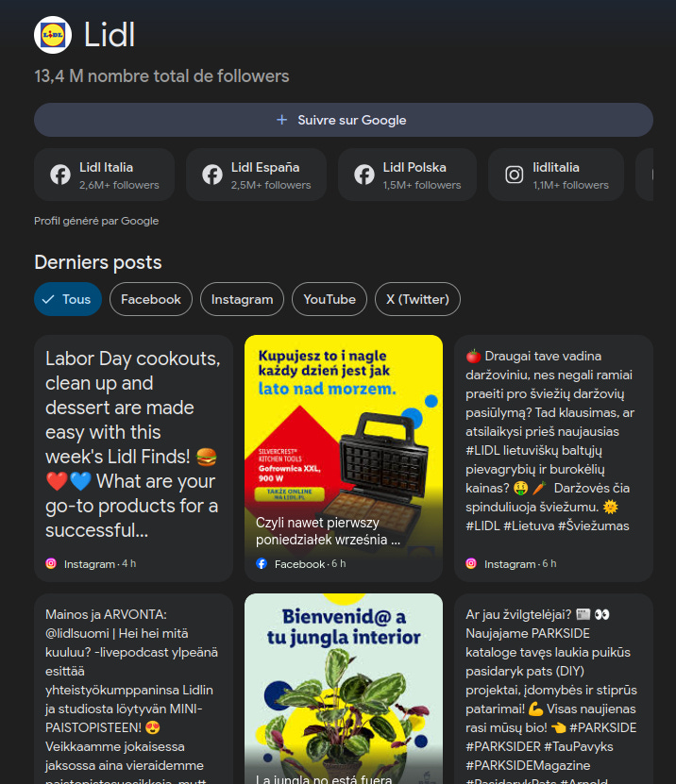Select the Facebook filter chip
Image resolution: width=676 pixels, height=784 pixels.
click(151, 299)
